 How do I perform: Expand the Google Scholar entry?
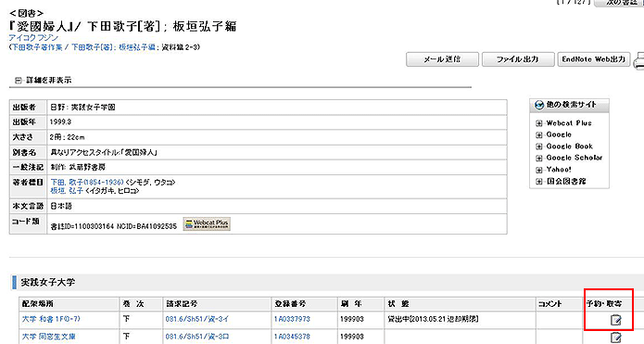[539, 158]
